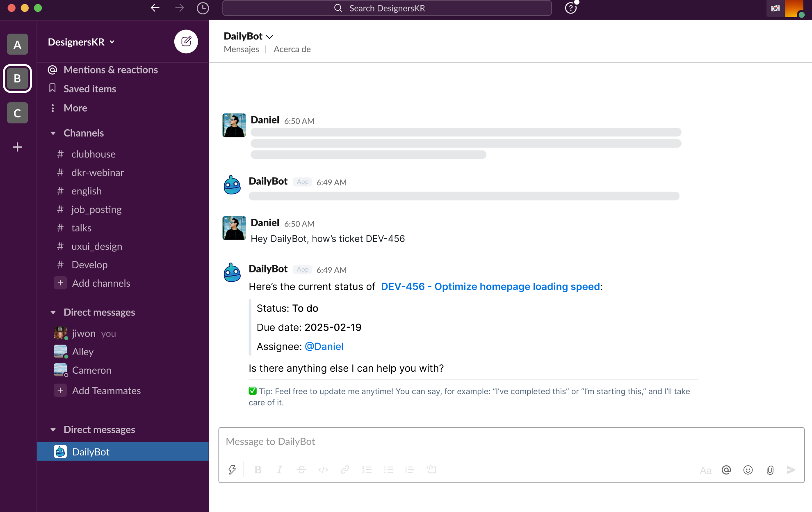The image size is (812, 512).
Task: Insert a link using link icon
Action: 344,470
